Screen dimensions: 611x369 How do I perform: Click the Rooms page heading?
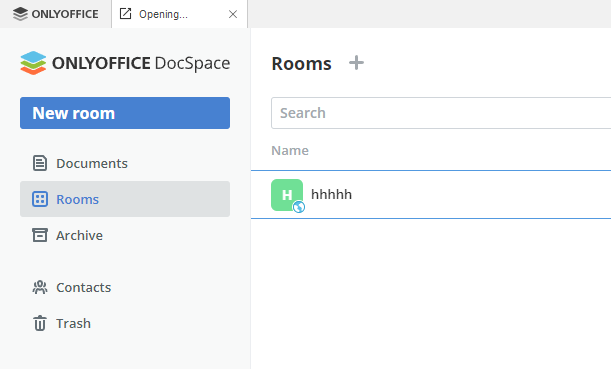point(302,64)
